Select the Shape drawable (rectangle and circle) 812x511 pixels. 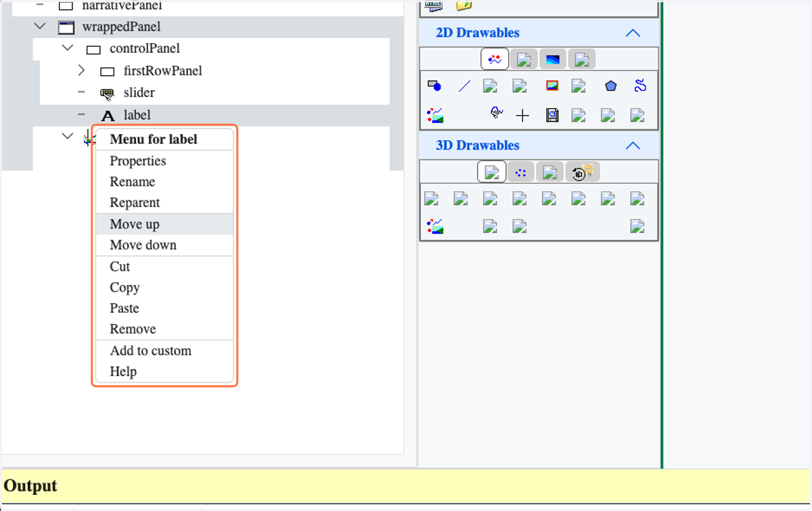click(x=434, y=86)
